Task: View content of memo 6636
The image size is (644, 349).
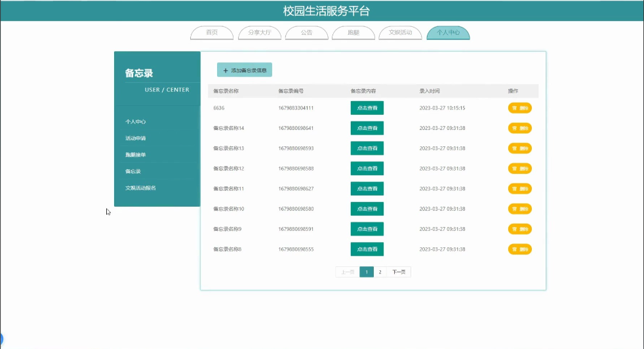Action: pos(367,108)
